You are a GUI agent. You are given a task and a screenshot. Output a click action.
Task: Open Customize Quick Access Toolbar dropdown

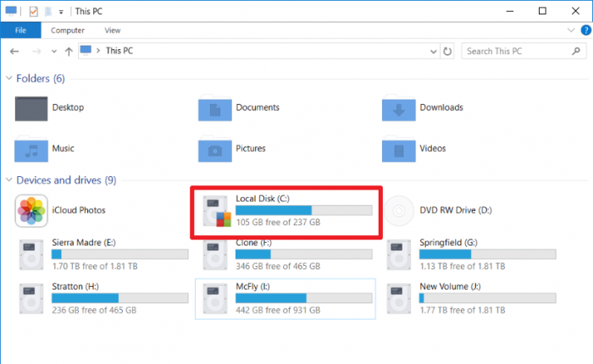coord(61,12)
